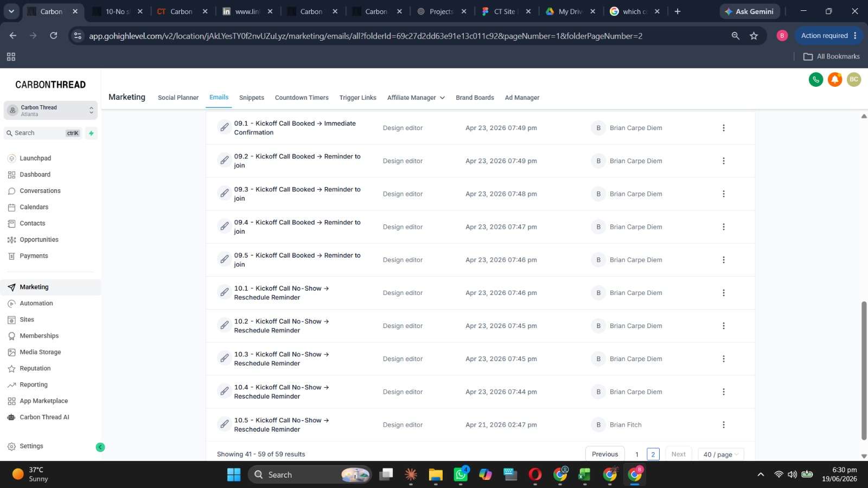Switch to the Social Planner tab
The height and width of the screenshot is (488, 868).
(178, 98)
